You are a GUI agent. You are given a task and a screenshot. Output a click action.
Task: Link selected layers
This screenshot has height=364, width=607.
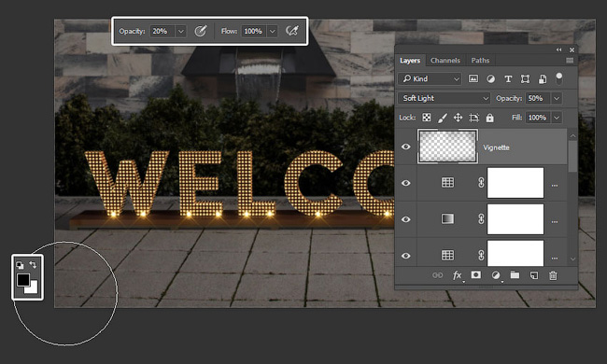(437, 275)
